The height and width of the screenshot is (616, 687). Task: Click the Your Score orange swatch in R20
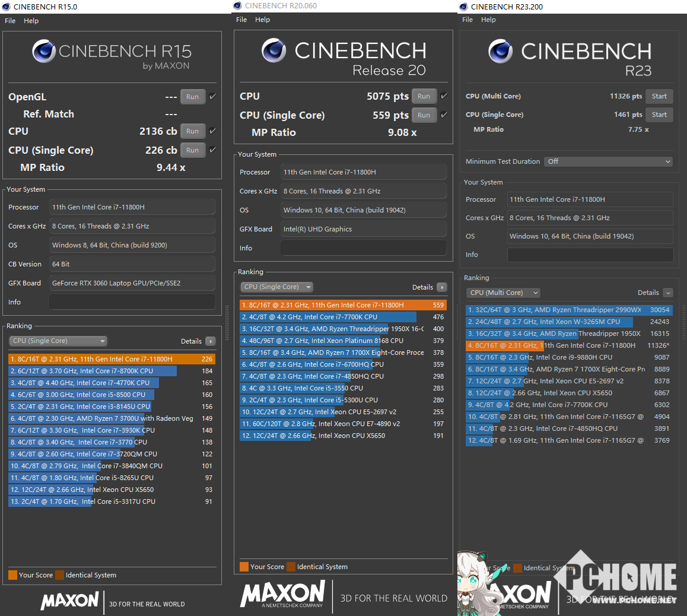244,567
